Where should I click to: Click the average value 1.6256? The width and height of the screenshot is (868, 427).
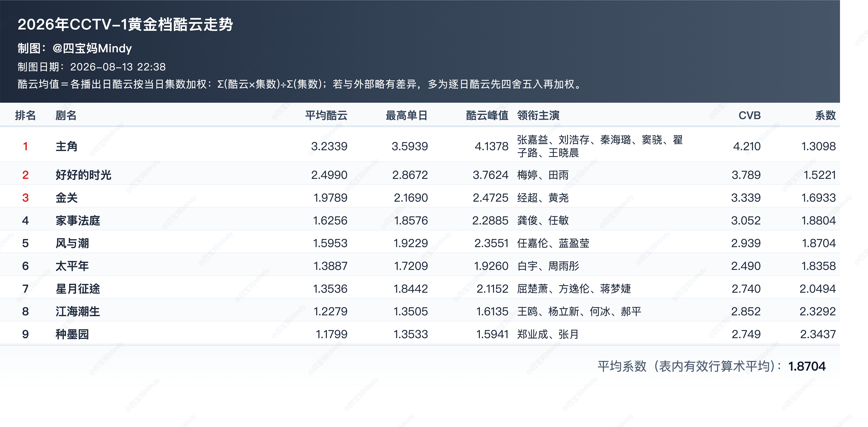click(x=330, y=221)
